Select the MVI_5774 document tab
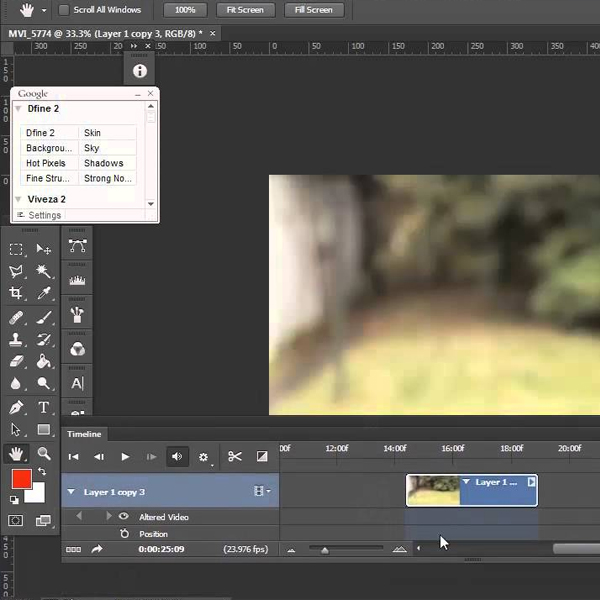 100,34
